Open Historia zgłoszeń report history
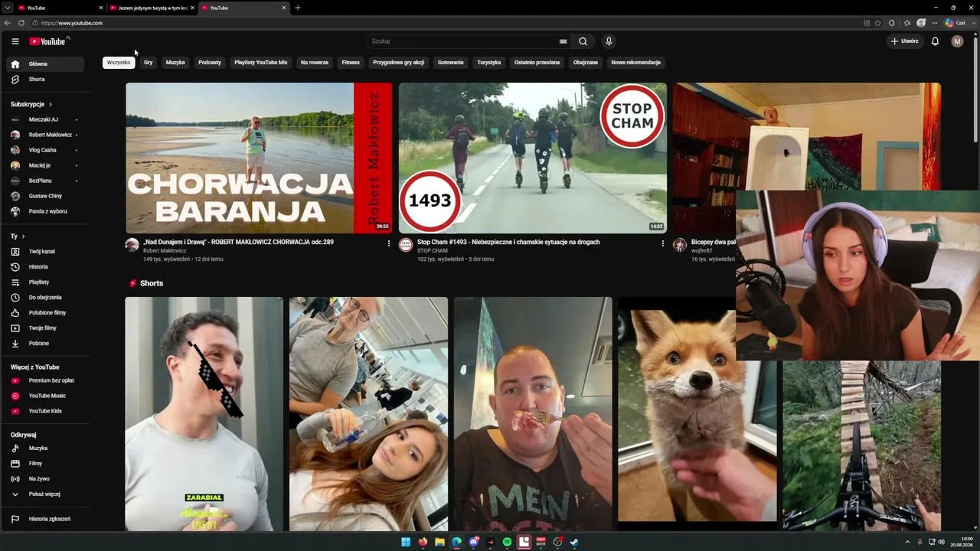This screenshot has height=551, width=980. click(x=46, y=519)
